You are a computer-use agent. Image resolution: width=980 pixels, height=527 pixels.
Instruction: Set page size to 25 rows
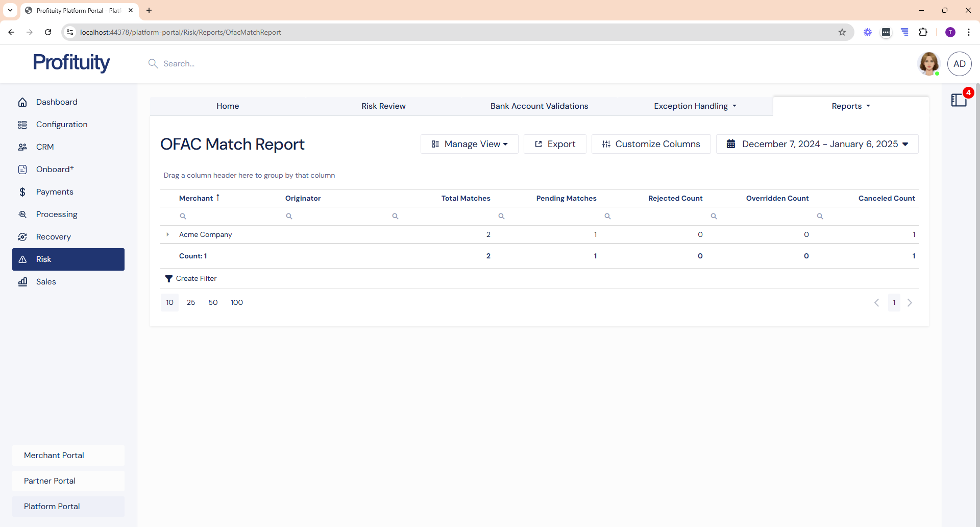tap(191, 303)
